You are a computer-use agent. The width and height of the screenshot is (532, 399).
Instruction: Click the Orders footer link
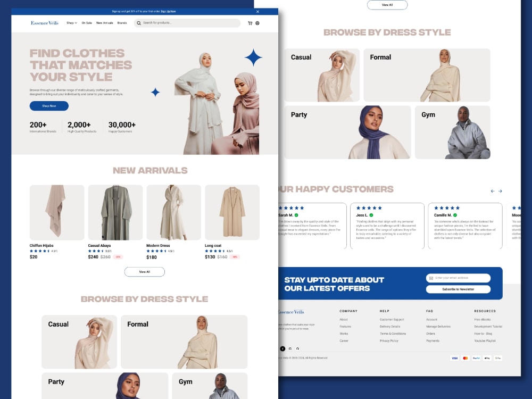coord(430,334)
